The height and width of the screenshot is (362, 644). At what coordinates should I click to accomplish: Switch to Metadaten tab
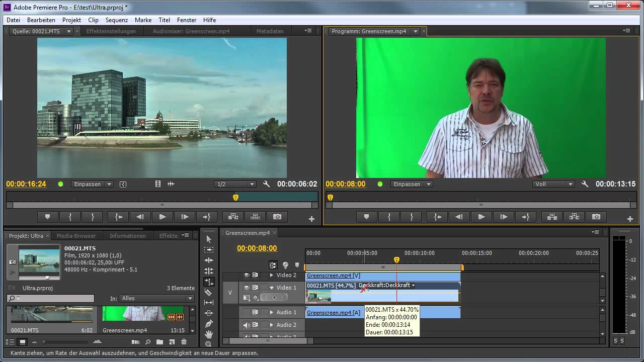(x=270, y=31)
